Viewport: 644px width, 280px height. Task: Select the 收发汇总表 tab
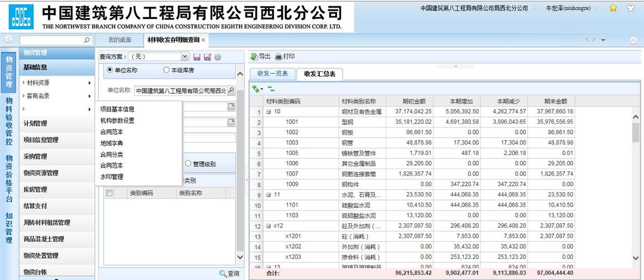(x=320, y=74)
